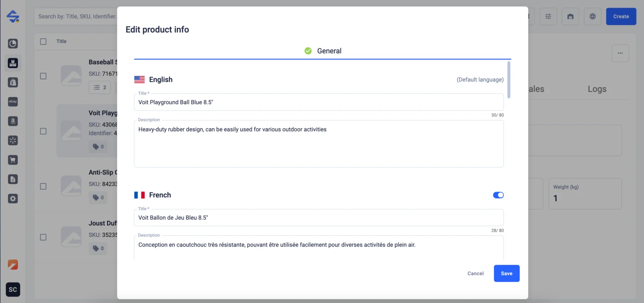Click the Cancel button
Screen dimensions: 644x303
point(475,273)
